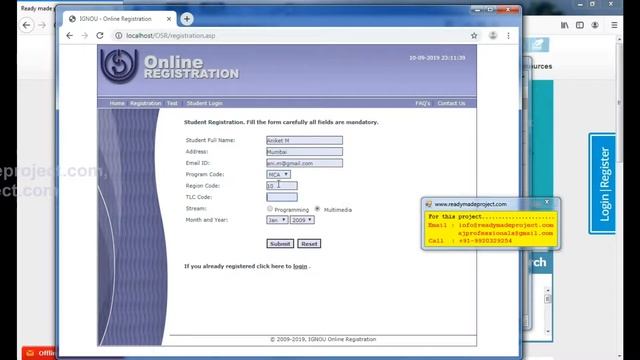The height and width of the screenshot is (360, 640).
Task: Click the copyright footer text
Action: 323,339
